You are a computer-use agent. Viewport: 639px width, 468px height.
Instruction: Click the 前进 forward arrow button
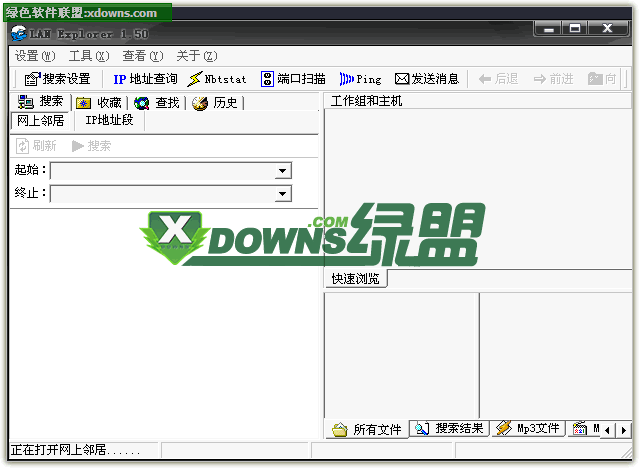point(553,79)
